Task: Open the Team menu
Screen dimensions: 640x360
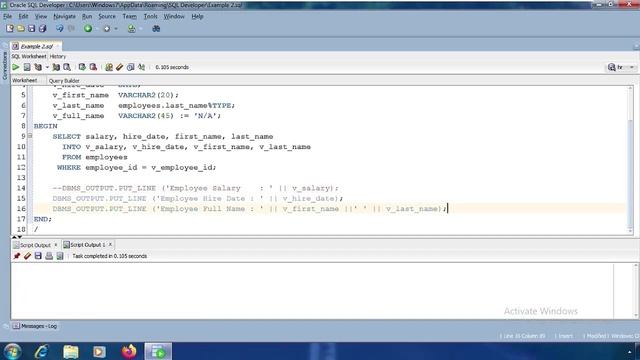Action: click(x=129, y=16)
